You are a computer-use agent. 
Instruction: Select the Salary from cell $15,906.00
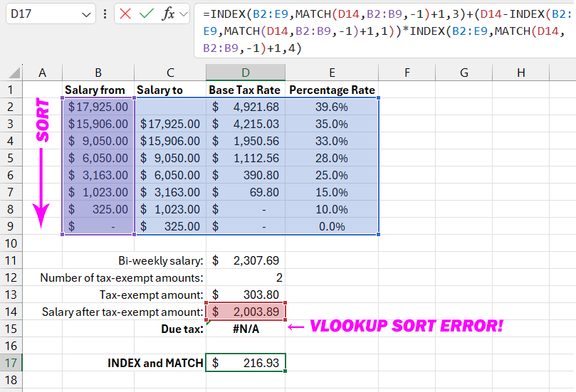98,124
